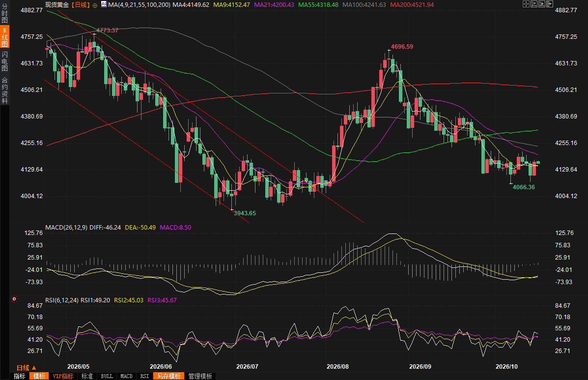Click the 另存模板 button
The width and height of the screenshot is (588, 380).
click(x=169, y=376)
